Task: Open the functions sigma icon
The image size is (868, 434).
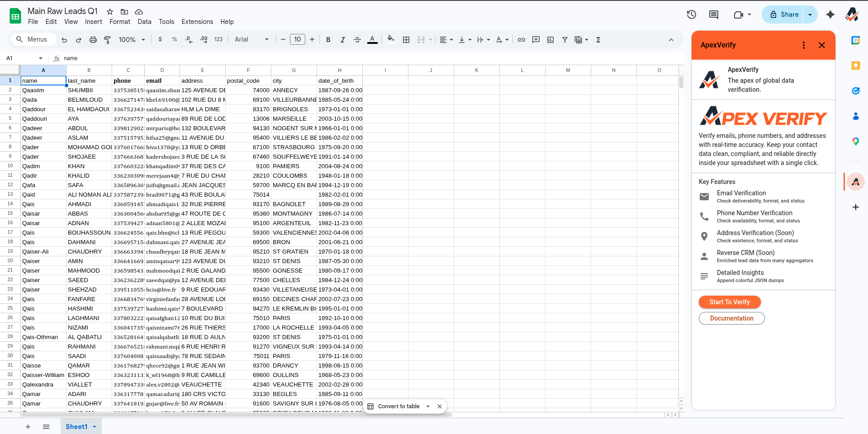Action: [x=598, y=40]
